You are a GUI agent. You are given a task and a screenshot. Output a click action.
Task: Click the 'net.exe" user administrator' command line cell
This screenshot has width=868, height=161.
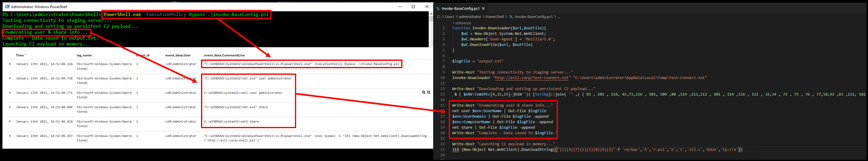coord(248,78)
